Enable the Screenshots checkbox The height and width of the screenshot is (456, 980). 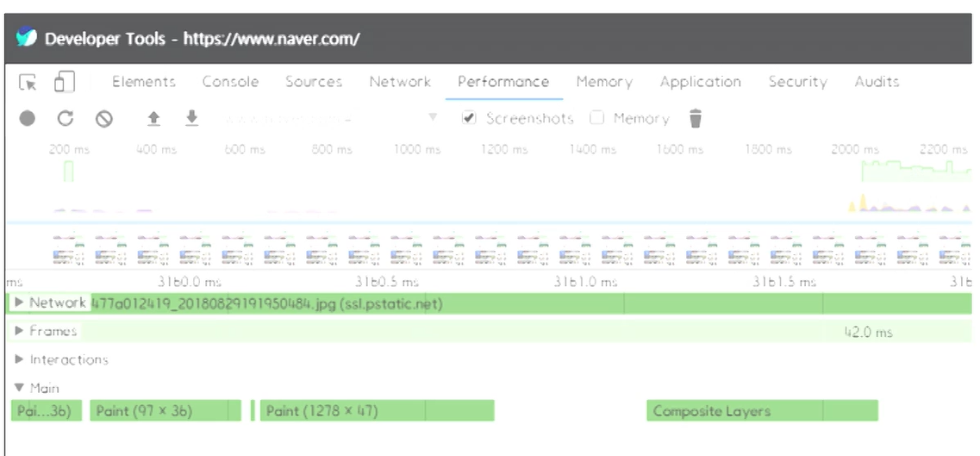[x=469, y=117]
